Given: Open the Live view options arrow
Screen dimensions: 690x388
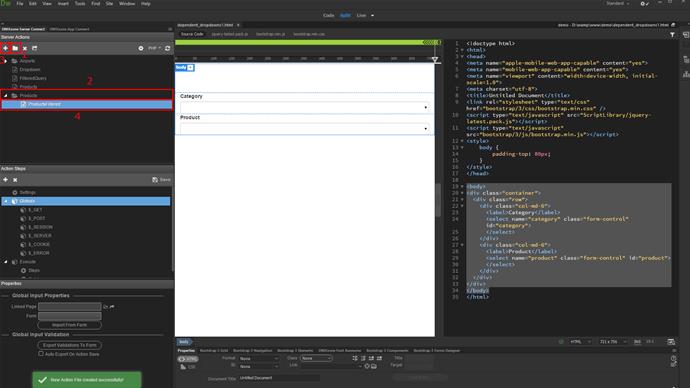Looking at the screenshot, I should coord(373,15).
